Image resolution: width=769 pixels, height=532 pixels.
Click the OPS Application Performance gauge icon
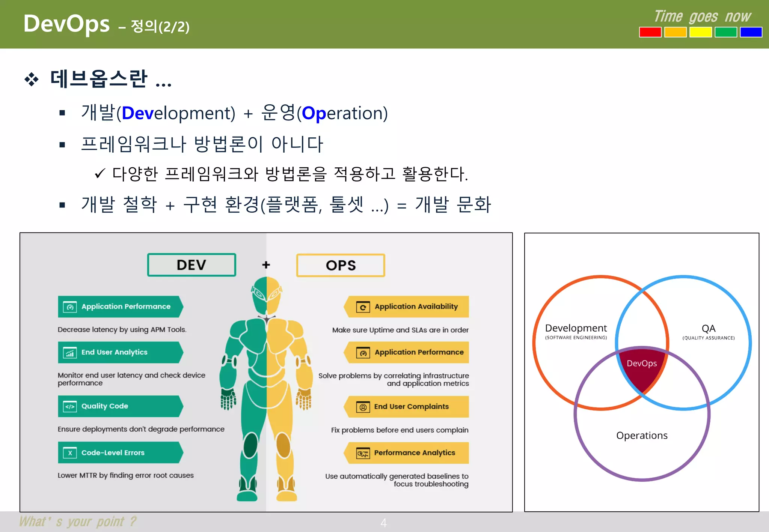pyautogui.click(x=363, y=353)
